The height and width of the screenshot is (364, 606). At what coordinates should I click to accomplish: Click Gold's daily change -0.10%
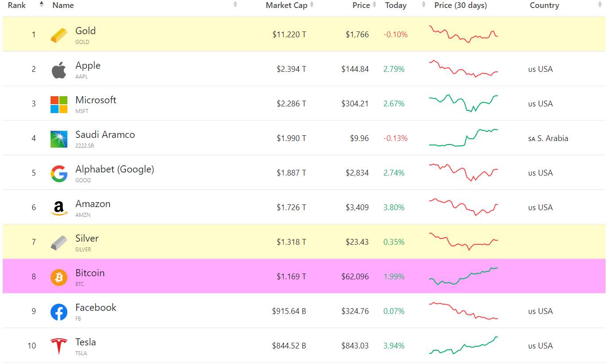[x=395, y=35]
